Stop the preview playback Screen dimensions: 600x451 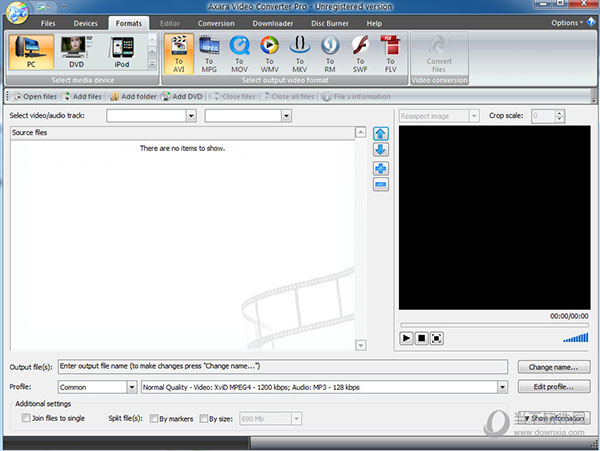click(x=421, y=338)
